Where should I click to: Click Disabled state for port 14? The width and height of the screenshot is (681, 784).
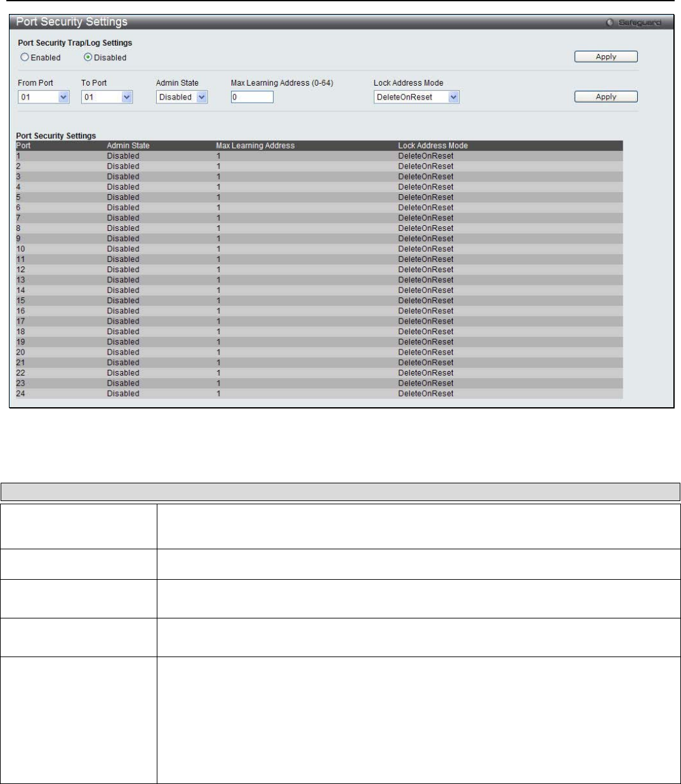pos(123,290)
